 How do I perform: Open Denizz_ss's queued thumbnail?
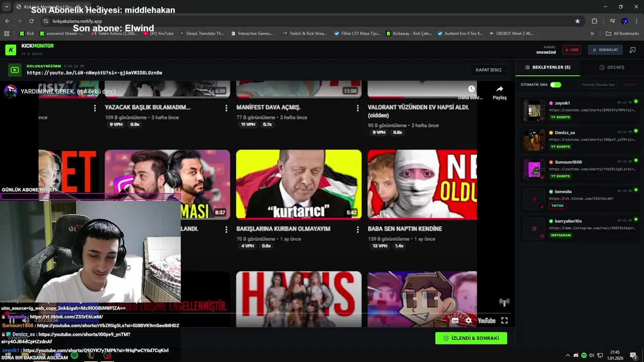pos(534,140)
